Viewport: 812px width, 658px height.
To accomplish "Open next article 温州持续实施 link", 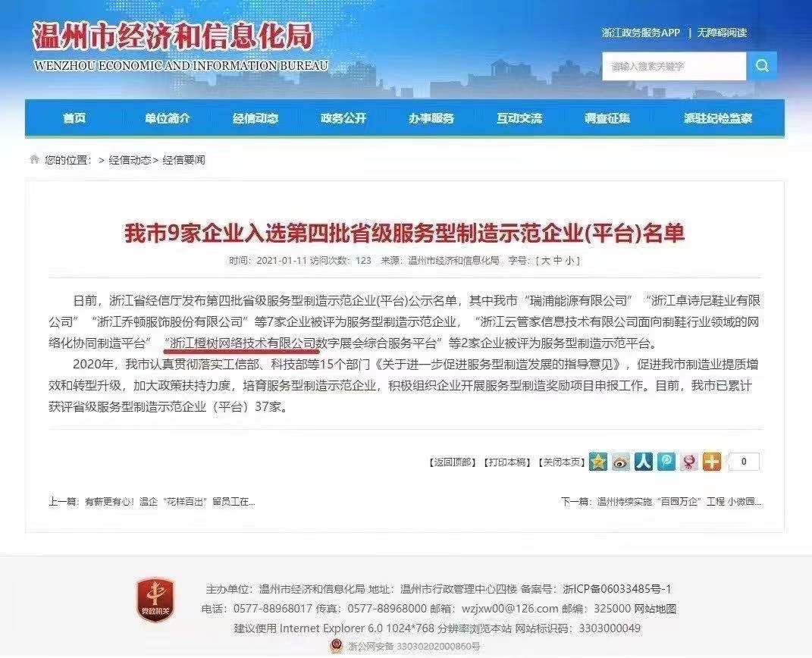I will (679, 502).
